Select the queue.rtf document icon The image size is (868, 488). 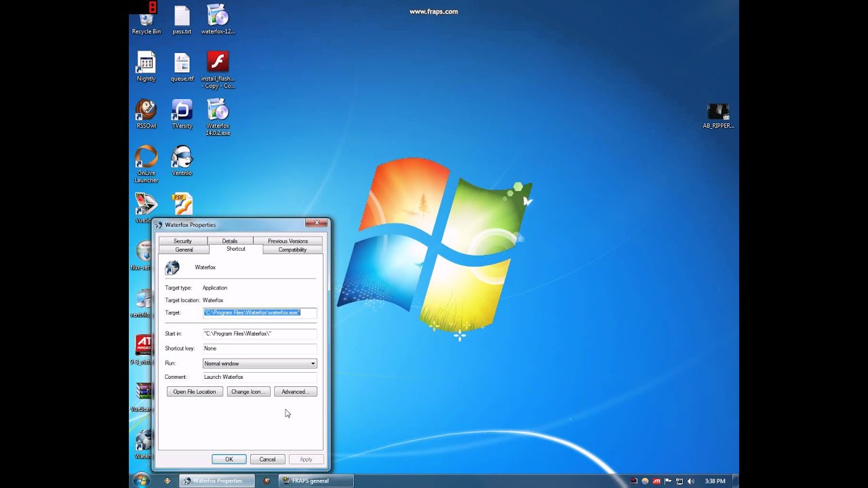tap(182, 66)
